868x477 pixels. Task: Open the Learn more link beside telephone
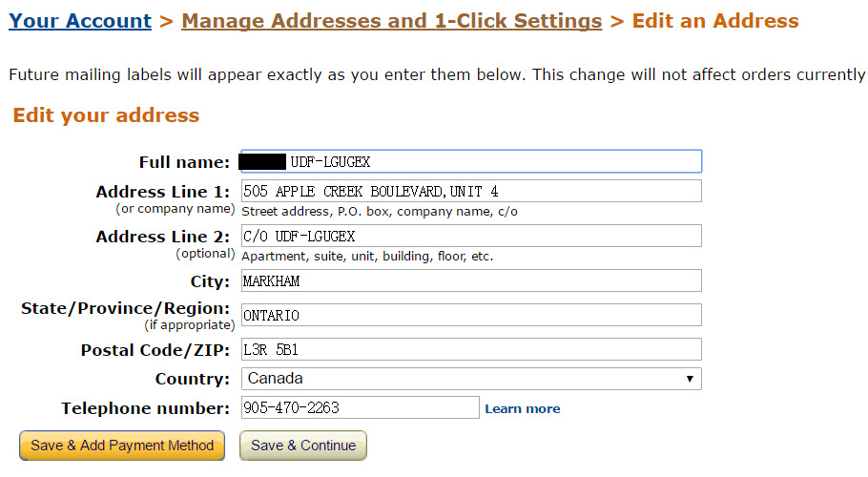point(523,409)
